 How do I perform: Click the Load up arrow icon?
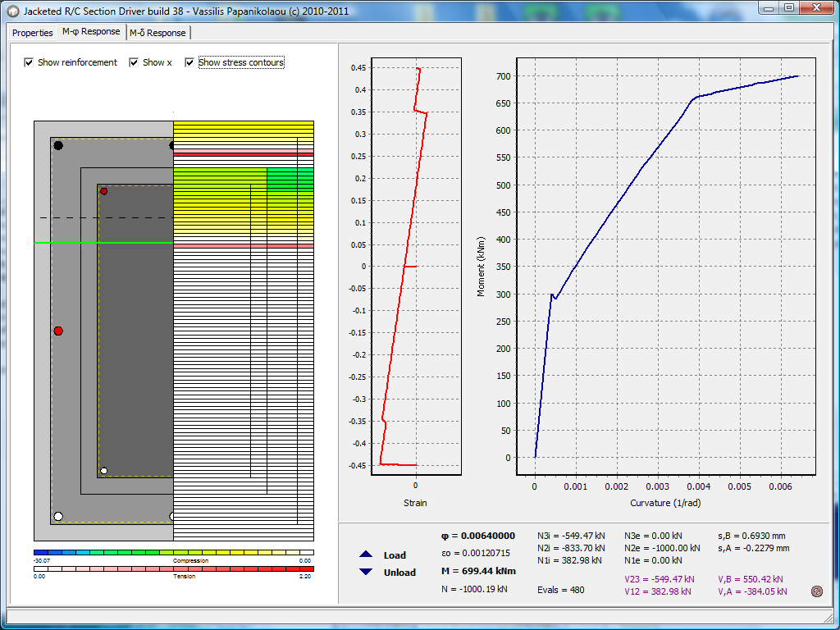click(x=366, y=555)
